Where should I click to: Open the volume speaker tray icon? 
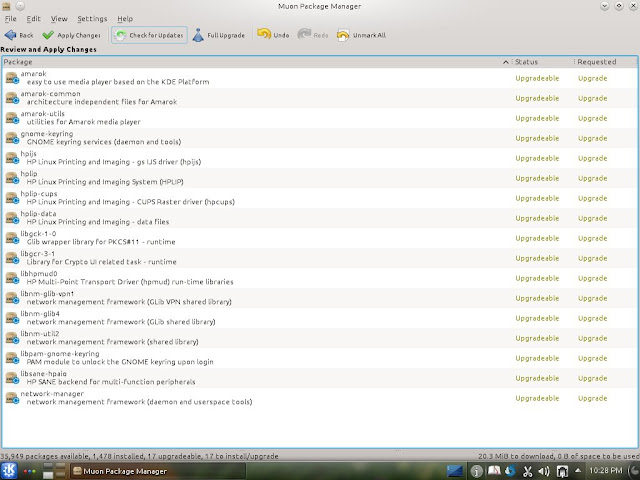coord(544,471)
